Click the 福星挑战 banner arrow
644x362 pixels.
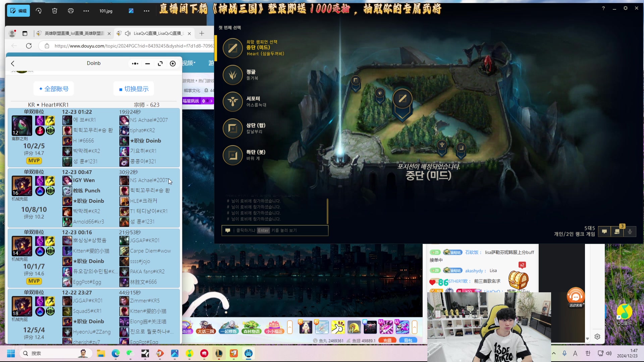pyautogui.click(x=211, y=101)
